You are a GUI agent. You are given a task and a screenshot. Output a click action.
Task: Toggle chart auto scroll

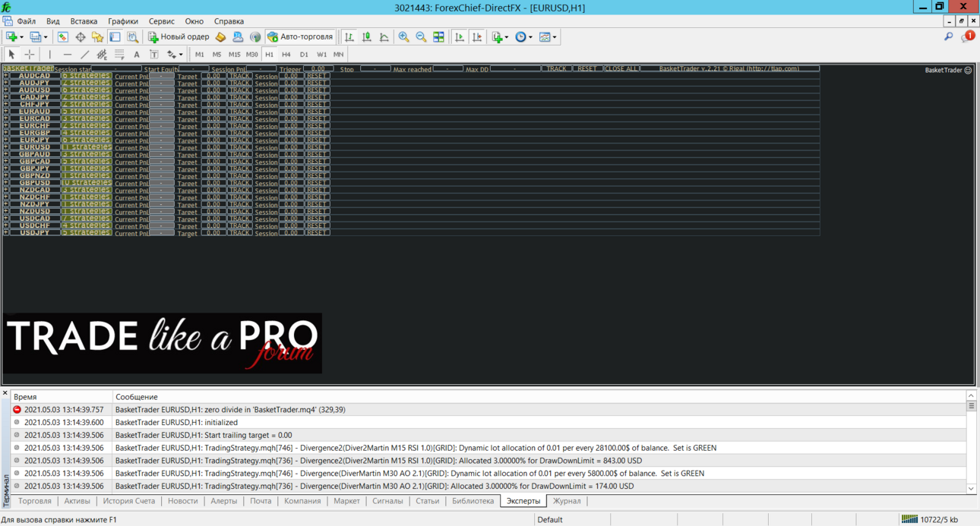[460, 36]
